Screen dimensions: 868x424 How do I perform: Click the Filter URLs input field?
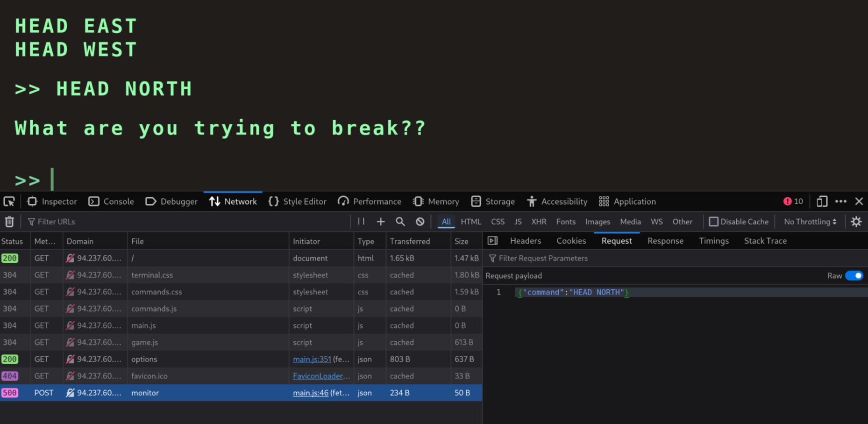187,222
